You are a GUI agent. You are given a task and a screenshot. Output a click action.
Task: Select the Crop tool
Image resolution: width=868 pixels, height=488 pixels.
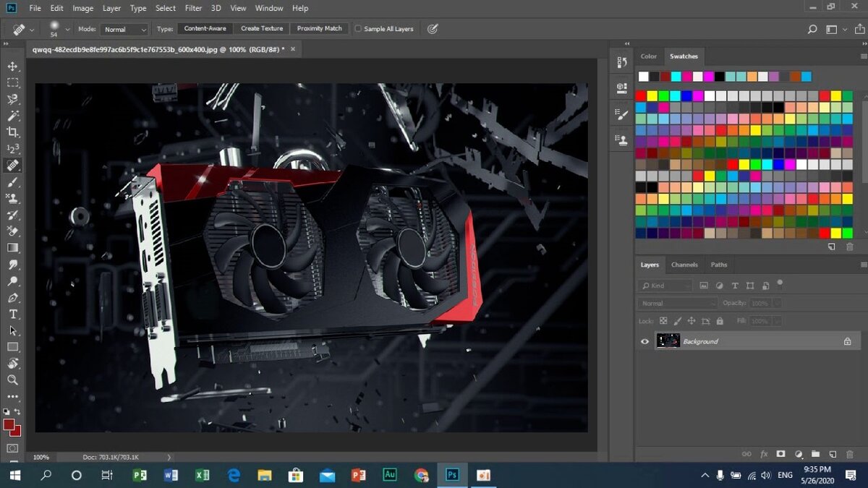tap(13, 132)
